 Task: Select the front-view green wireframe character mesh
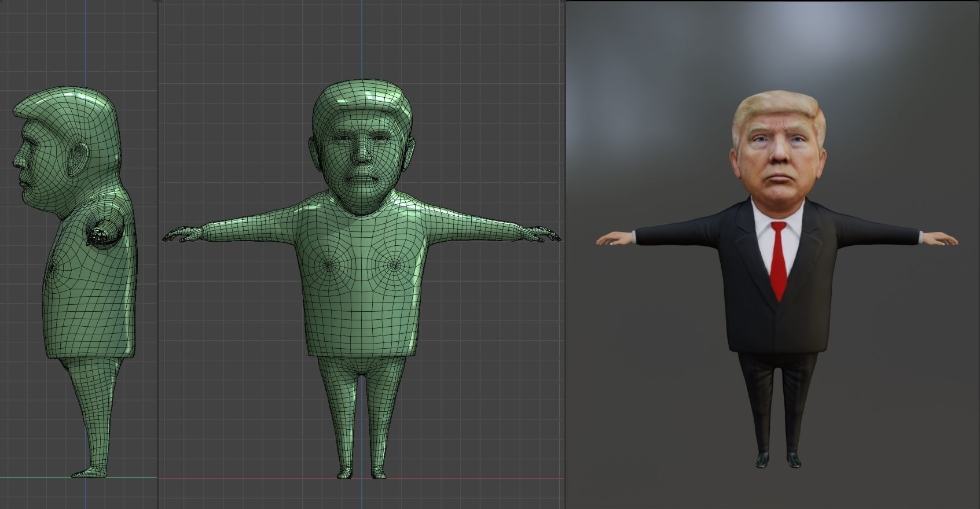(x=362, y=278)
